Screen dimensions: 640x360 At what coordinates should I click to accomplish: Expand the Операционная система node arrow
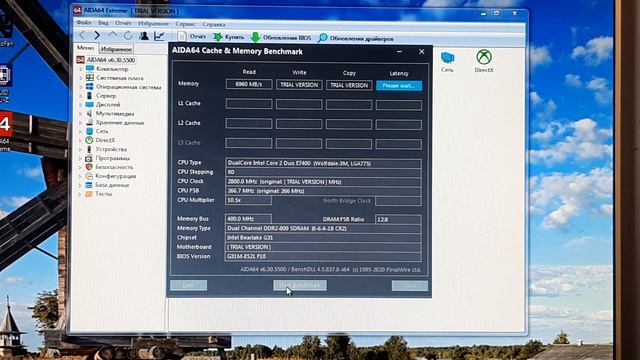[x=81, y=87]
